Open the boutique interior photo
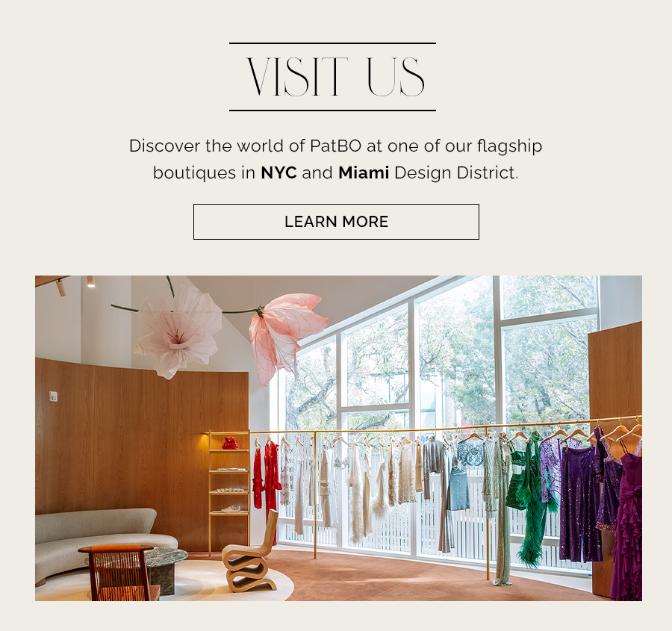 (338, 438)
